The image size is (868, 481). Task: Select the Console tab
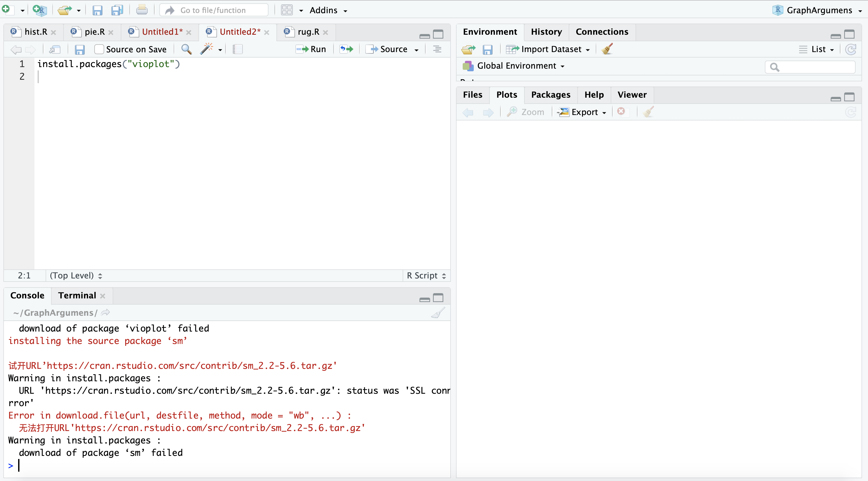[27, 295]
